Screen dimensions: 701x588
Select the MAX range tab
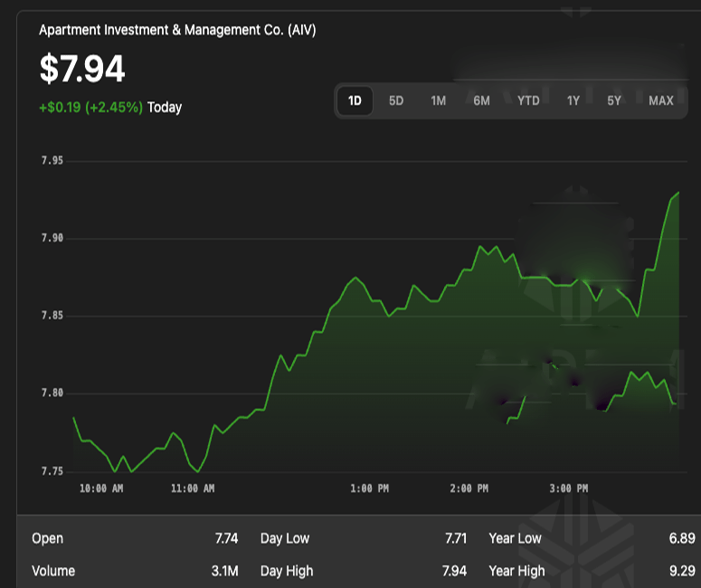pyautogui.click(x=661, y=100)
